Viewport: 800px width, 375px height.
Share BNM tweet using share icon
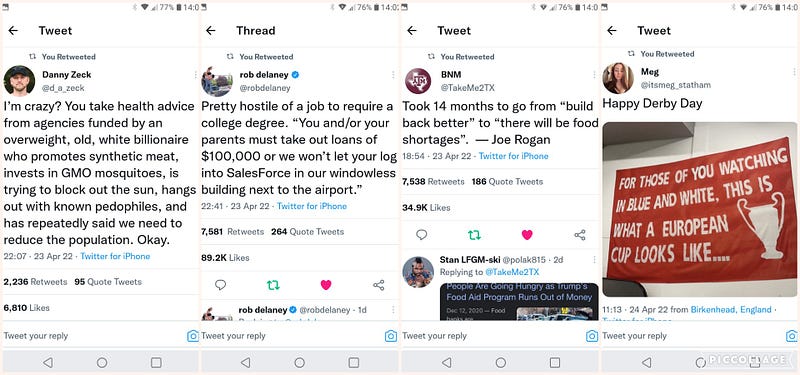pyautogui.click(x=580, y=235)
